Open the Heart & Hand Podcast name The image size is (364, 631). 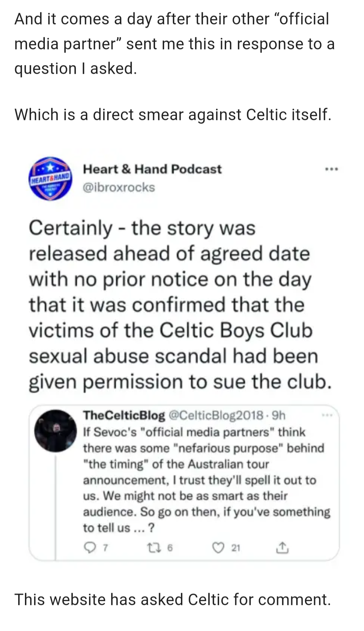[x=152, y=169]
